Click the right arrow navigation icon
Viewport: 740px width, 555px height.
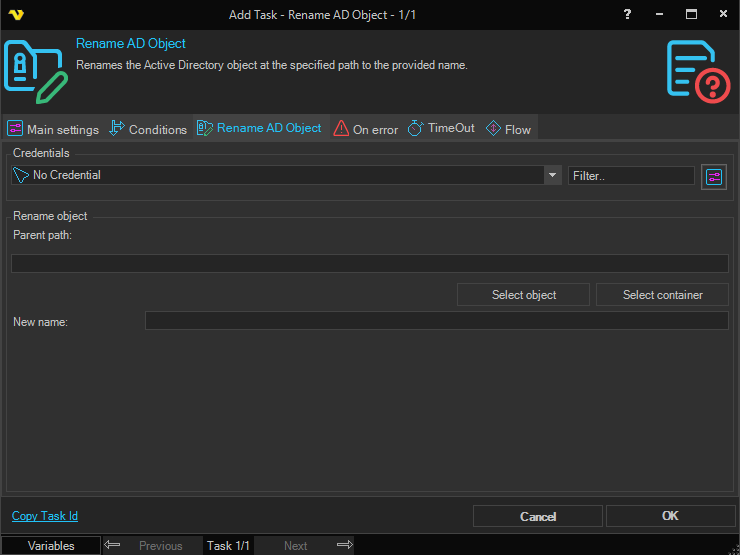[344, 545]
